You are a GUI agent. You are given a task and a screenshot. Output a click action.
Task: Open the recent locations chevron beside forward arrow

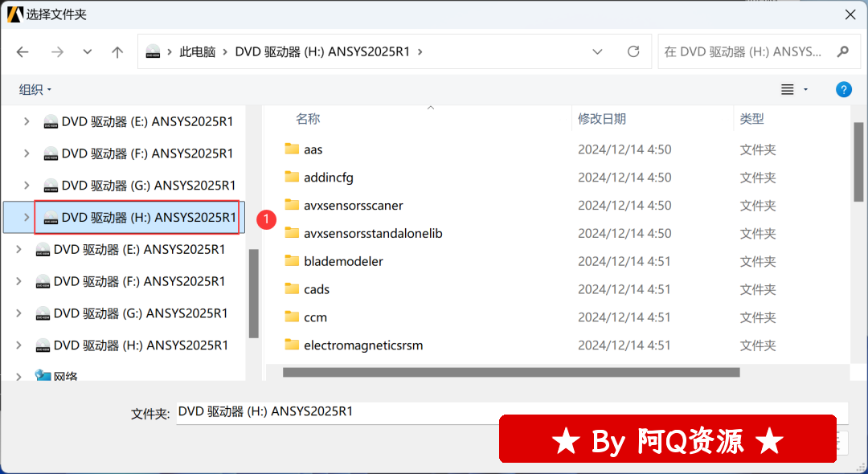pyautogui.click(x=87, y=52)
